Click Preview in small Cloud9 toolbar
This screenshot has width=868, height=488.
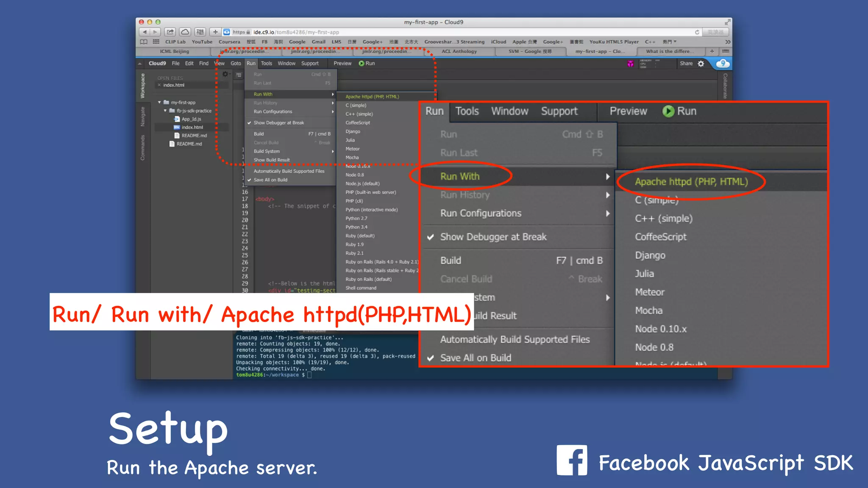tap(342, 64)
